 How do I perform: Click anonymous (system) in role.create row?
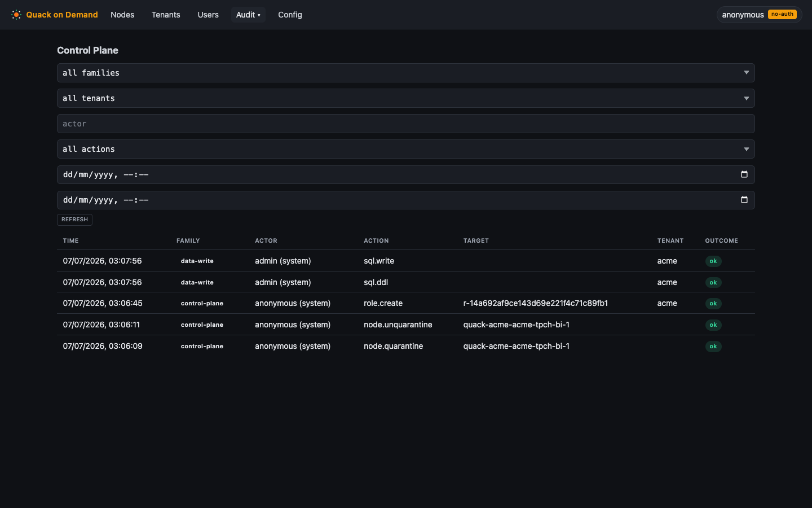(293, 303)
